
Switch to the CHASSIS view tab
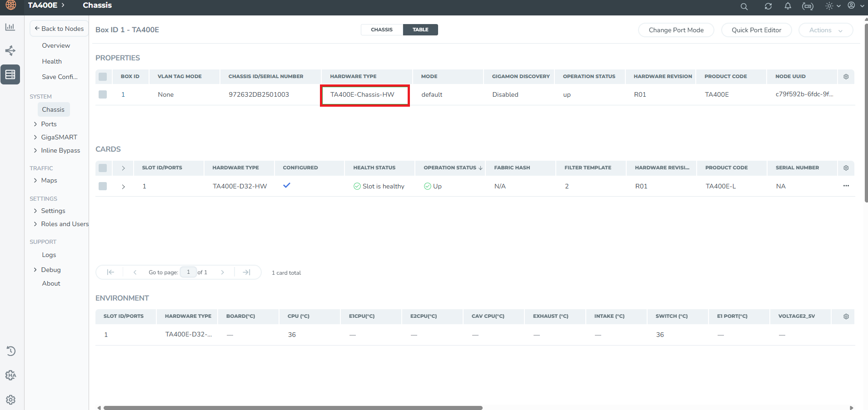click(382, 30)
